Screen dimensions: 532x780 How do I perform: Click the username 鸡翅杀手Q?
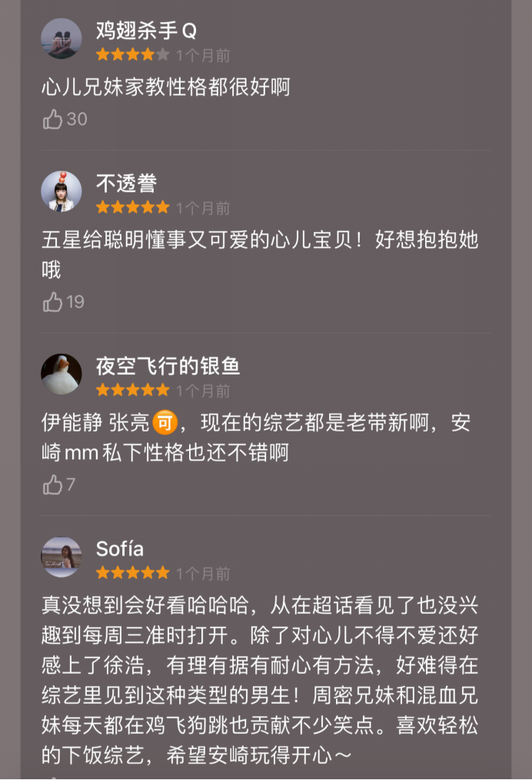click(146, 31)
